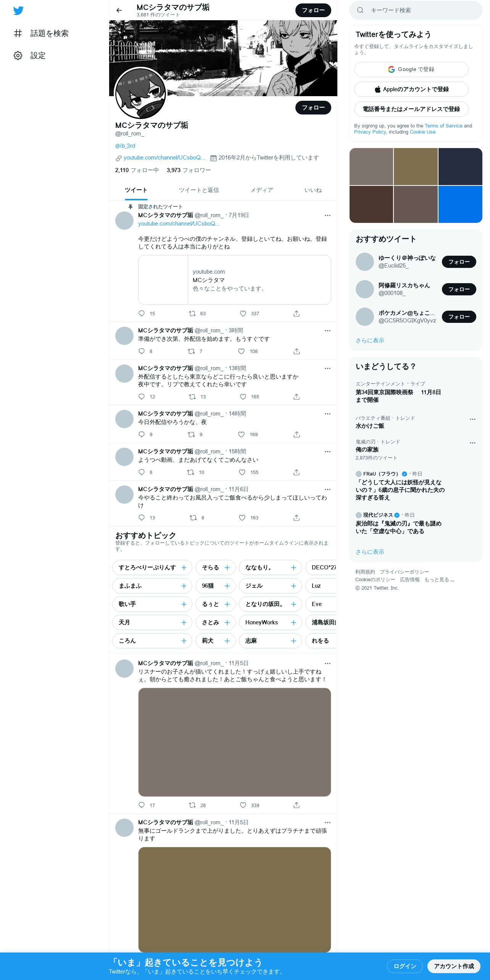Open more options on 15時間 tweet
Image resolution: width=490 pixels, height=980 pixels.
click(x=327, y=451)
